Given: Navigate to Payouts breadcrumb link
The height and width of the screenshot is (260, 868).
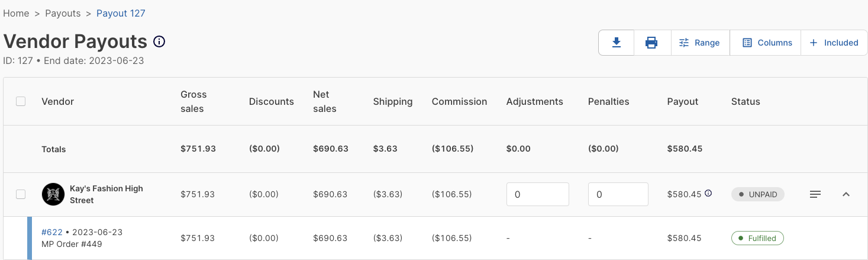Looking at the screenshot, I should (x=63, y=13).
